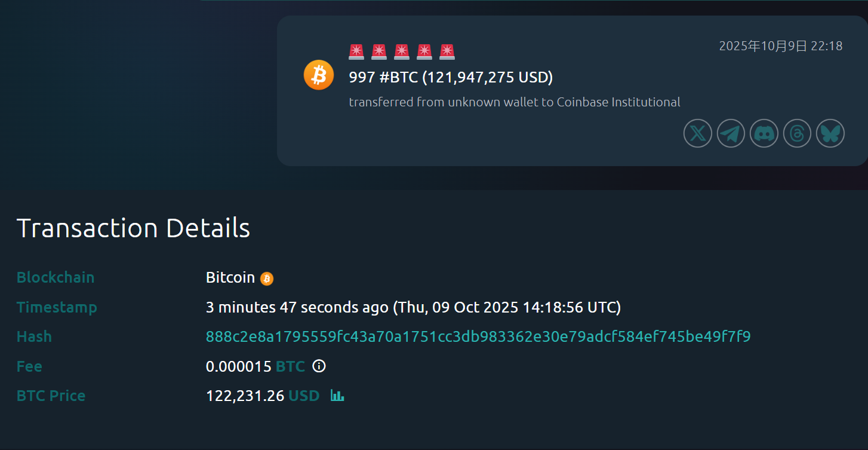Open the BTC Price chart icon
Viewport: 868px width, 450px height.
pos(337,396)
